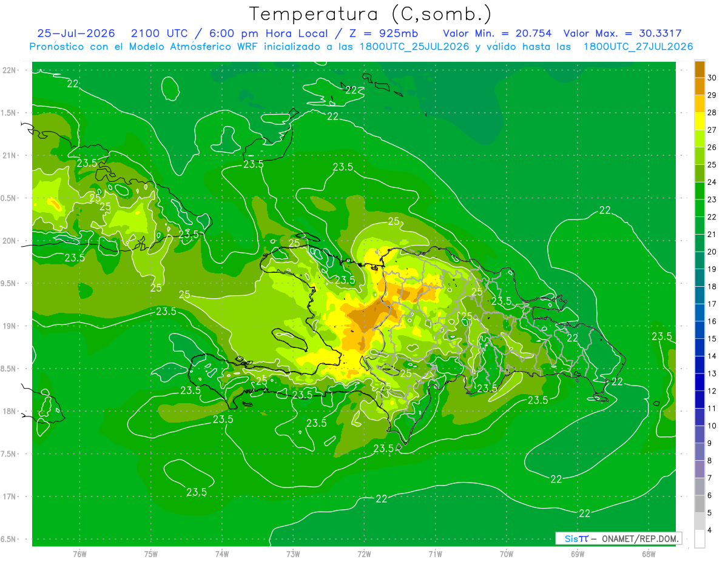
Task: Click the "74W" longitude axis label
Action: [222, 554]
